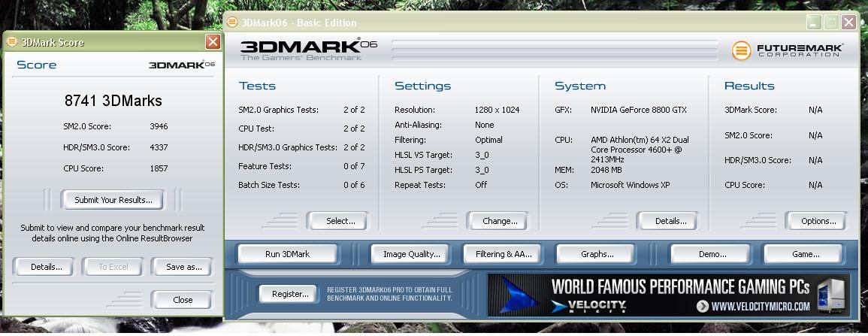Click the Results CPU Score N/A value

pyautogui.click(x=815, y=185)
